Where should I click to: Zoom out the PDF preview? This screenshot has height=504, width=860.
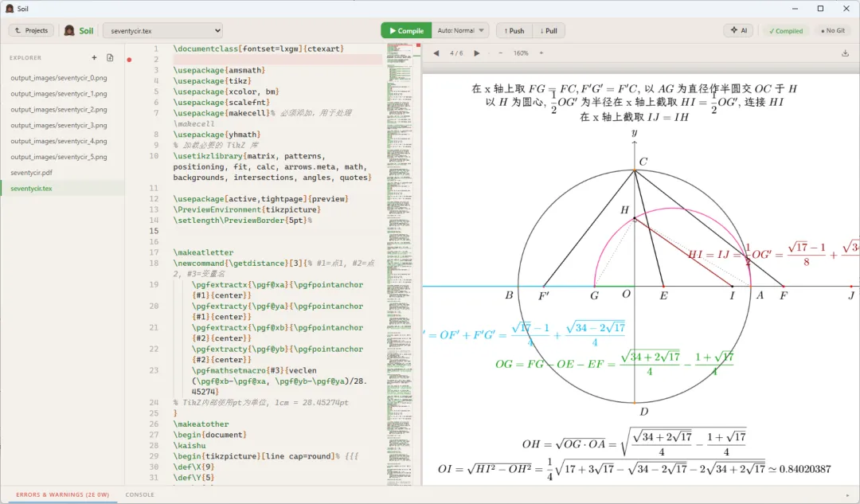click(500, 53)
